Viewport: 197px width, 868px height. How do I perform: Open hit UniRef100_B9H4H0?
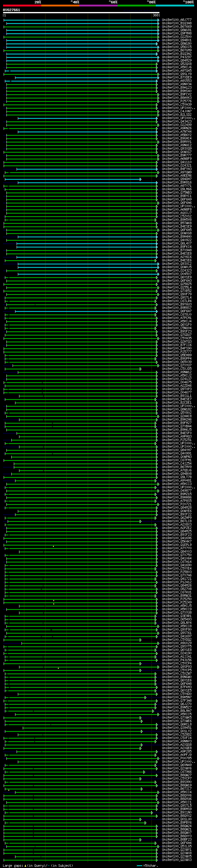pyautogui.click(x=176, y=237)
